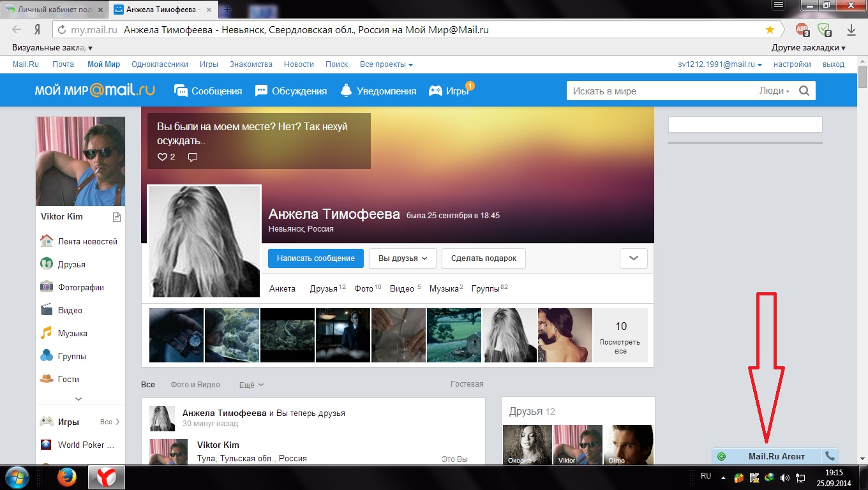Open Одноклассники link in top bar
868x490 pixels.
click(x=160, y=64)
